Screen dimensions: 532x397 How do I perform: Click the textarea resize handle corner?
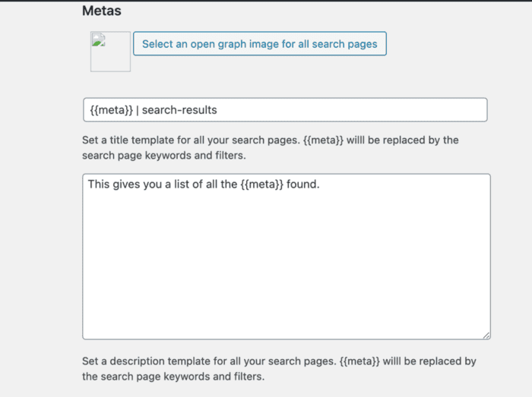point(486,336)
